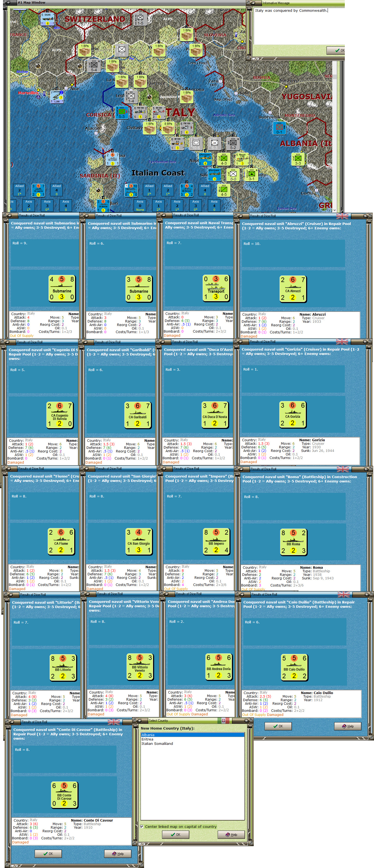The width and height of the screenshot is (374, 868).
Task: Click the CA Eugenio Di Savoia counter
Action: [x=59, y=415]
